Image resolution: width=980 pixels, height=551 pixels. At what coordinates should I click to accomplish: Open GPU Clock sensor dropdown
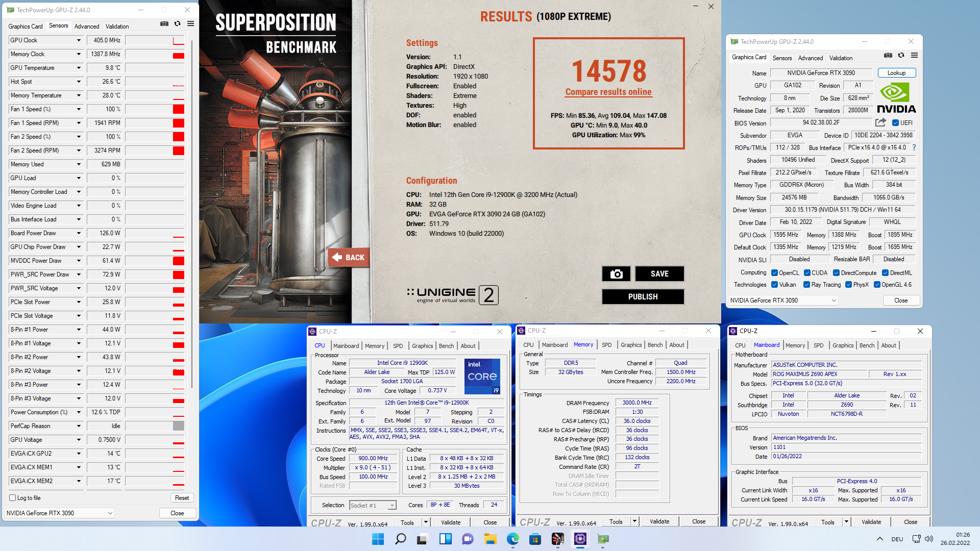tap(79, 40)
